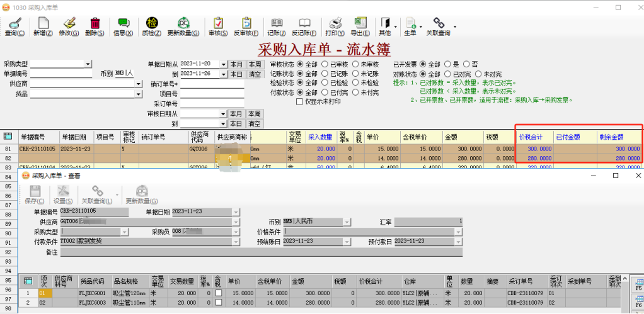Open 审核日期从 date dropdown
The width and height of the screenshot is (644, 314).
(223, 113)
